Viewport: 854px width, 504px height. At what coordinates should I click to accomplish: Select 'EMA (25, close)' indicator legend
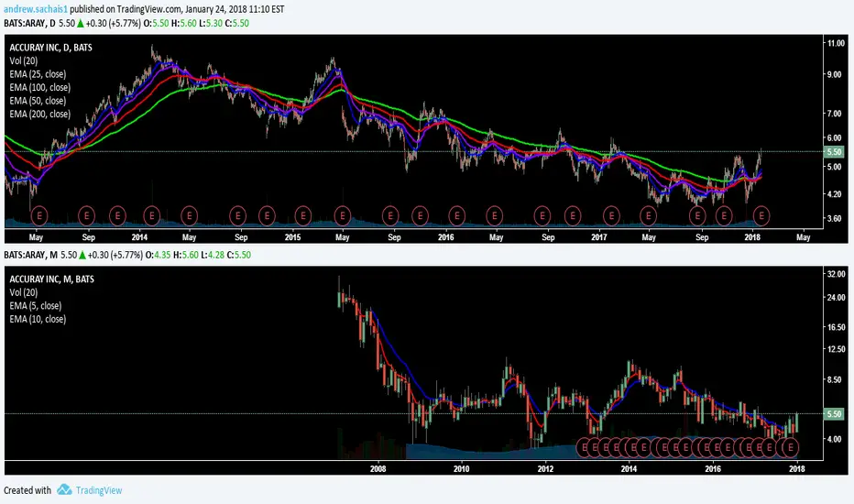tap(38, 74)
